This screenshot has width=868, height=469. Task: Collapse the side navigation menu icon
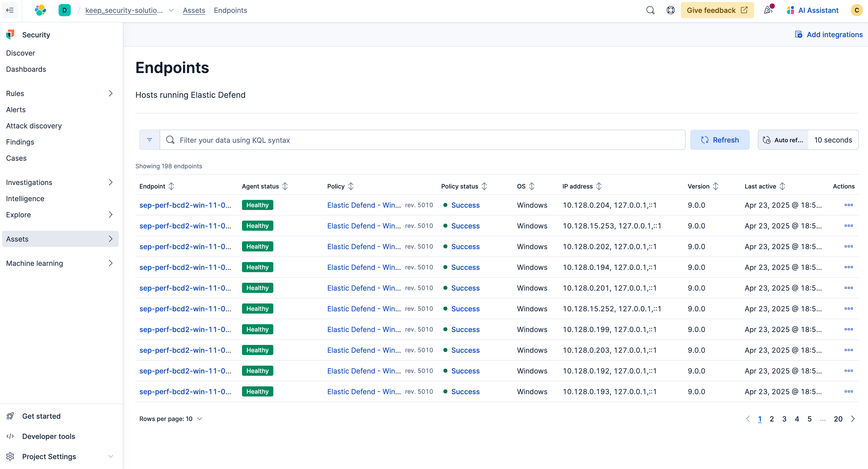pos(10,10)
